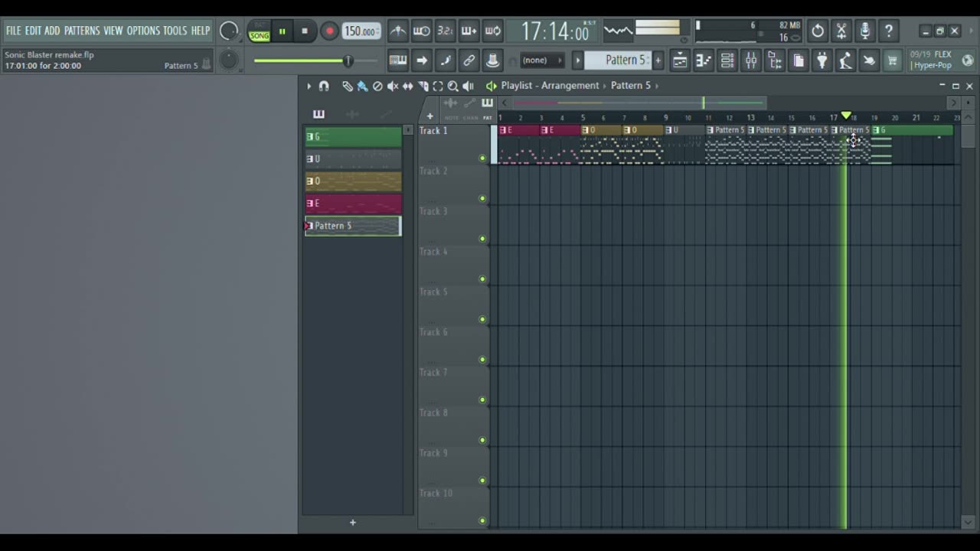This screenshot has width=980, height=551.
Task: Open the Piano roll view icon
Action: click(x=704, y=60)
